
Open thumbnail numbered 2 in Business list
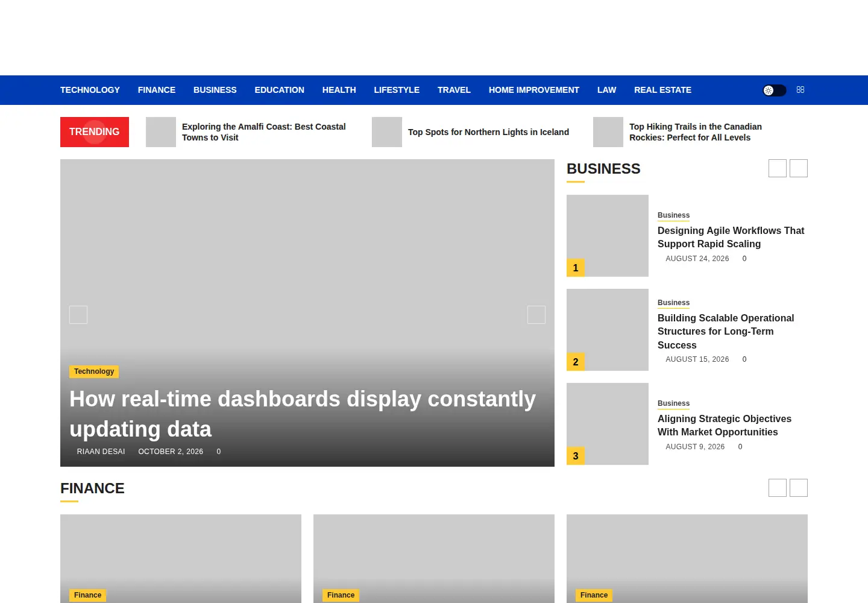[x=608, y=330]
